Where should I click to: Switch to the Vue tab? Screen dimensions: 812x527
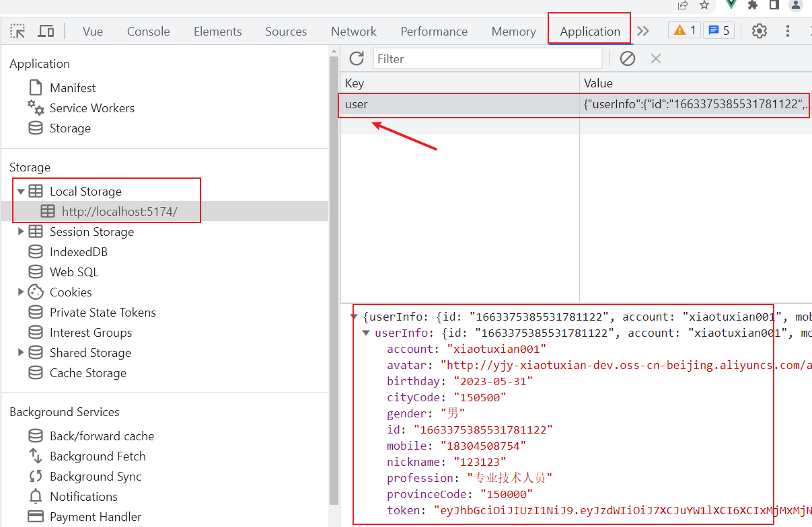tap(93, 32)
